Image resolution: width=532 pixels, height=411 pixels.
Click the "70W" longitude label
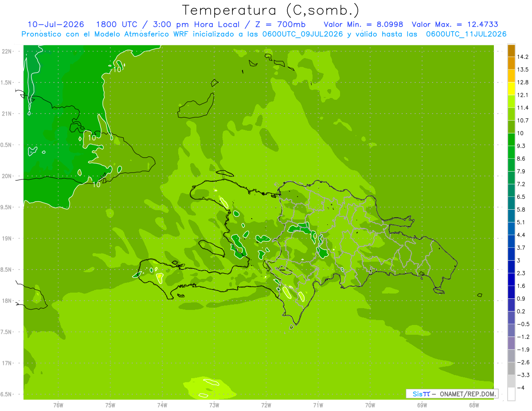pyautogui.click(x=370, y=405)
